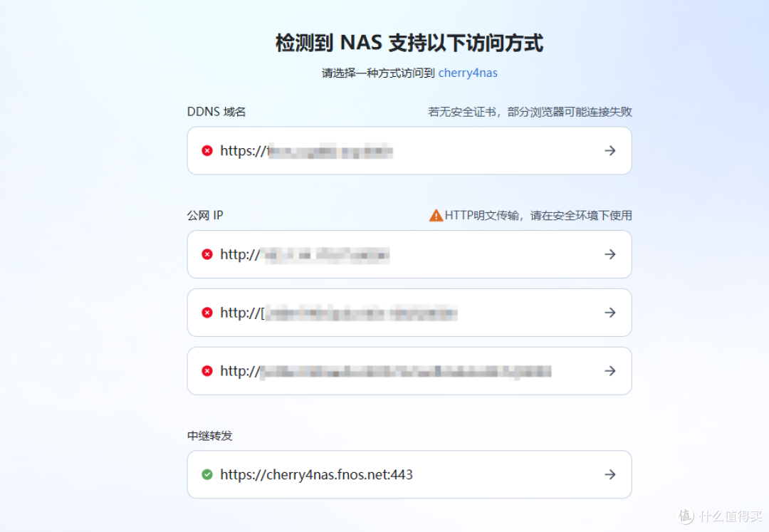Click the page title 检测到 NAS 支持以下访问方式
This screenshot has height=532, width=769.
tap(384, 43)
